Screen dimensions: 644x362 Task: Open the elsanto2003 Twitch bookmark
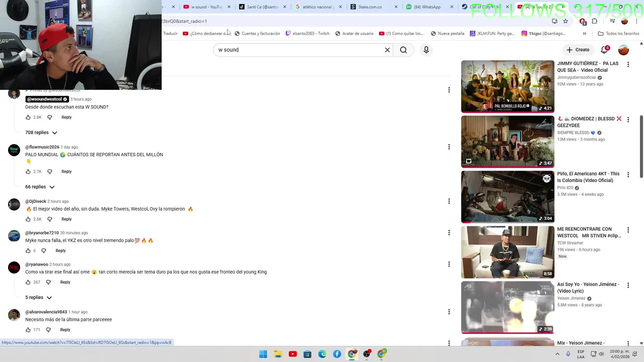[307, 34]
